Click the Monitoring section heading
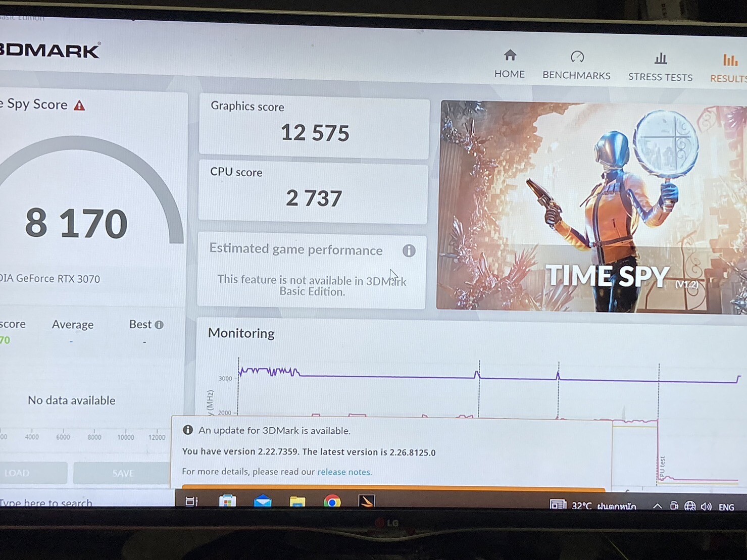The image size is (747, 560). click(241, 333)
